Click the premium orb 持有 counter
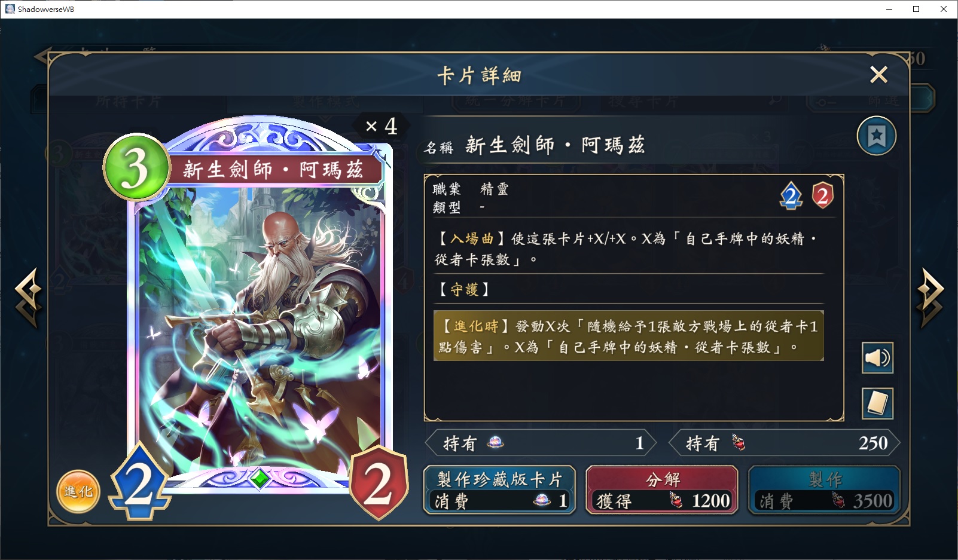This screenshot has width=958, height=560. [541, 443]
